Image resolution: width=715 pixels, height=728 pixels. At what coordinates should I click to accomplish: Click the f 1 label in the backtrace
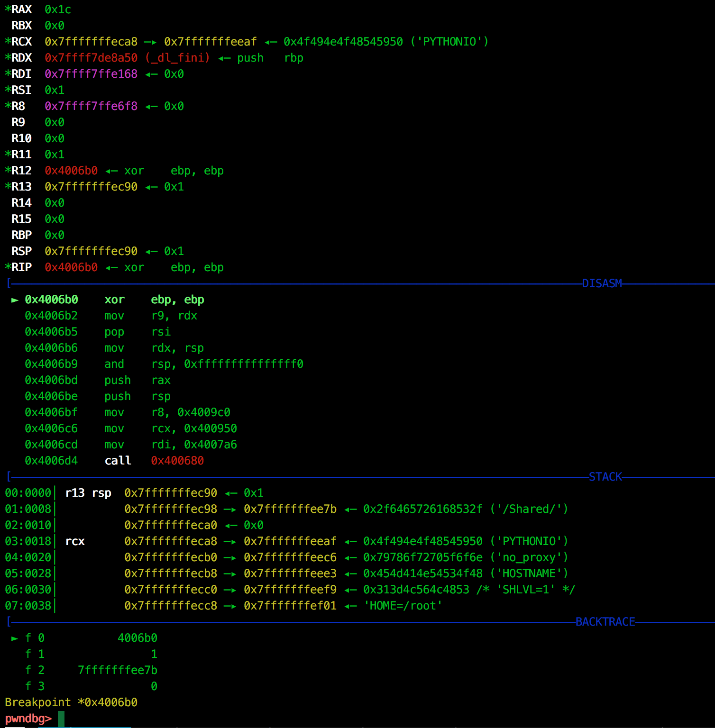35,654
